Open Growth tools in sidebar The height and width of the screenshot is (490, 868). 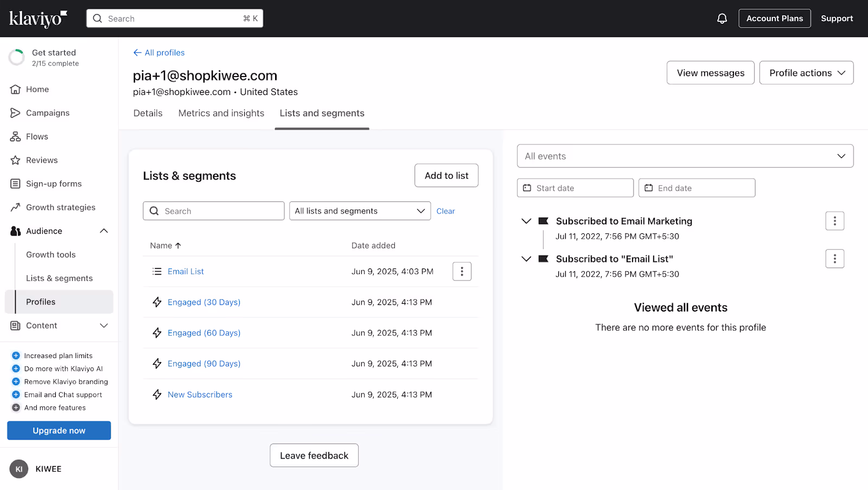tap(51, 254)
